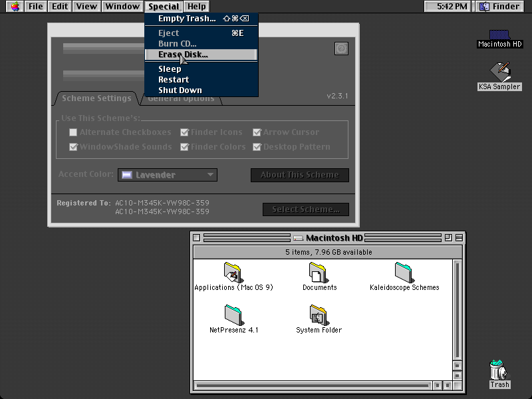This screenshot has height=399, width=532.
Task: Open the File menu
Action: [35, 7]
